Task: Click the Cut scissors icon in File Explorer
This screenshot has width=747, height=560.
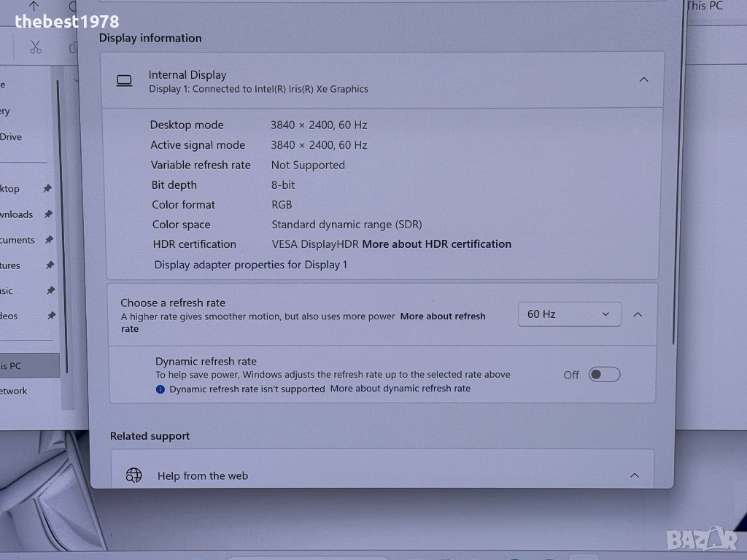Action: 36,47
